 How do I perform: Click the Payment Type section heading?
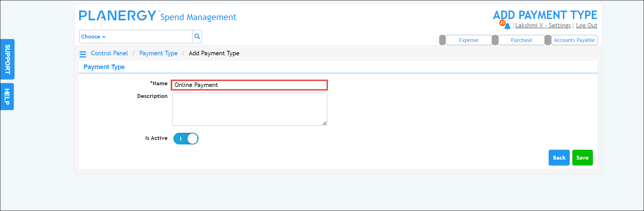[104, 67]
